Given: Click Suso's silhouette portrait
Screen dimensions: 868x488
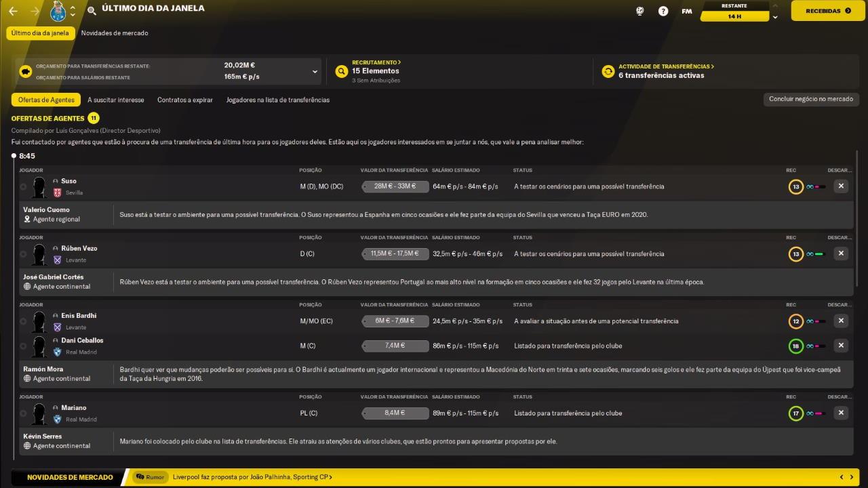Looking at the screenshot, I should pos(39,187).
